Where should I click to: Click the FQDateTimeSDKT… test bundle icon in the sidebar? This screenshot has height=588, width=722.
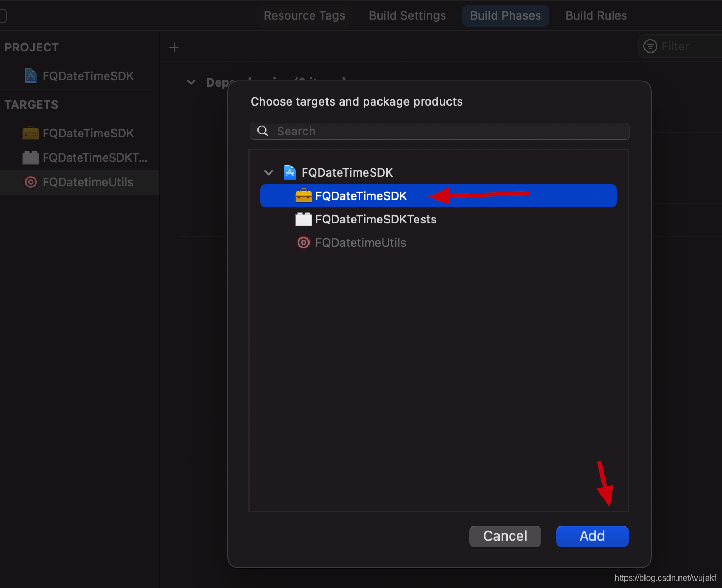tap(31, 158)
